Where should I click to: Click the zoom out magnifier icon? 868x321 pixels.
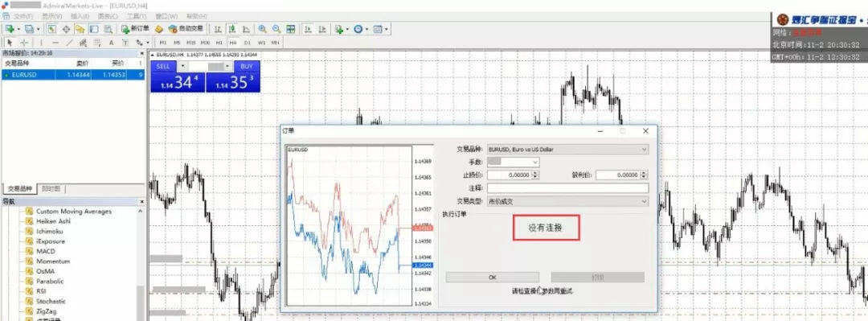tap(276, 29)
